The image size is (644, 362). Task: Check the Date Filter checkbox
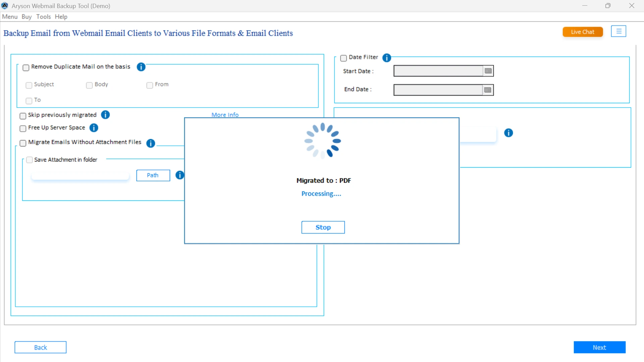point(343,58)
